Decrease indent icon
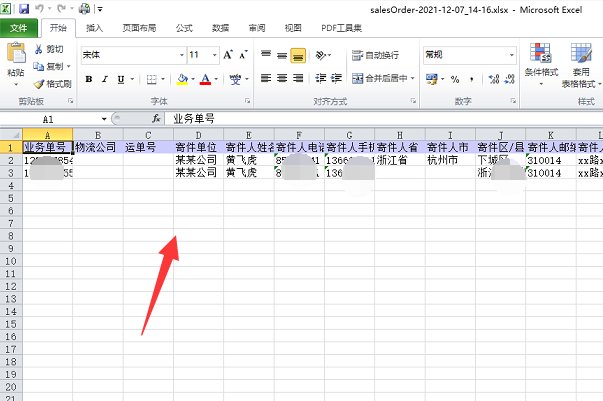603x401 pixels. [320, 78]
